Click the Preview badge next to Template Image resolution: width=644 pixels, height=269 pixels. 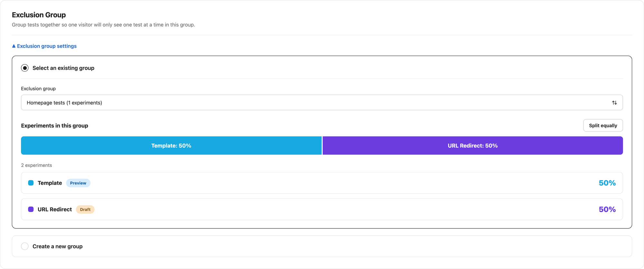tap(78, 183)
